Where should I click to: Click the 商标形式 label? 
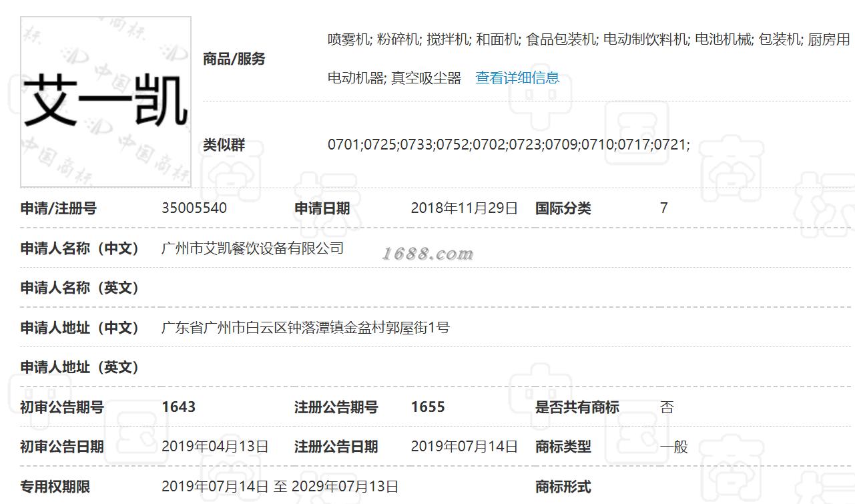point(563,487)
